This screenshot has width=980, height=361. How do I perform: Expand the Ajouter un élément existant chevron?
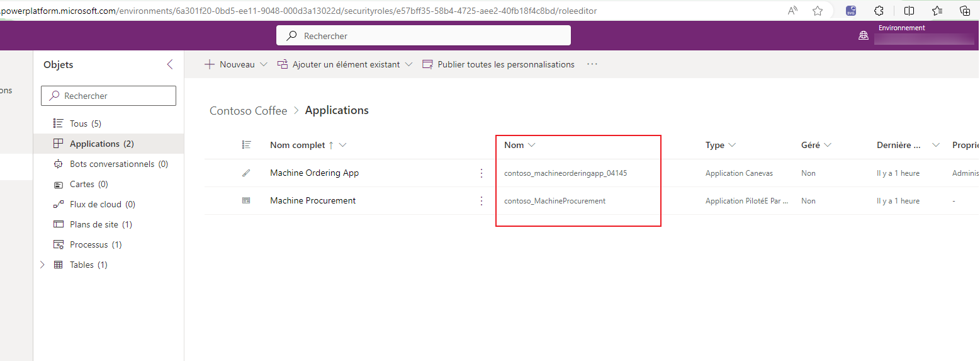click(x=408, y=64)
